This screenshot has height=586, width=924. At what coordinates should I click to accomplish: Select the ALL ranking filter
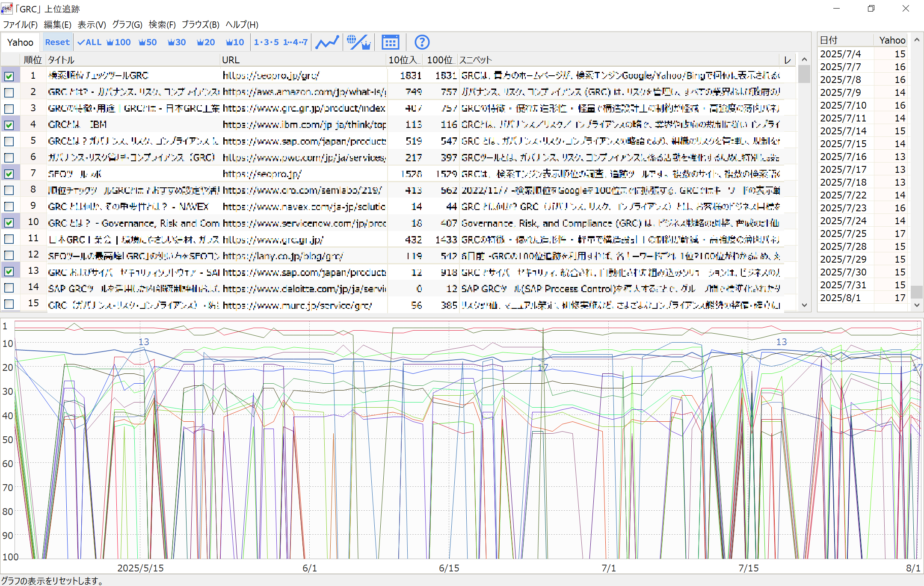pos(89,42)
